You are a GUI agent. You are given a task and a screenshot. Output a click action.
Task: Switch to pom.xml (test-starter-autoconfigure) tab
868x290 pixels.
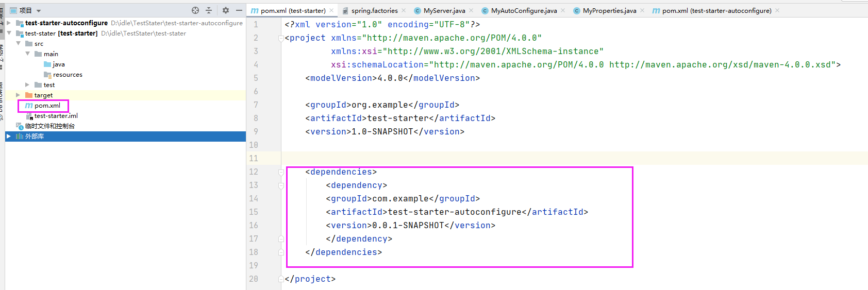(716, 10)
